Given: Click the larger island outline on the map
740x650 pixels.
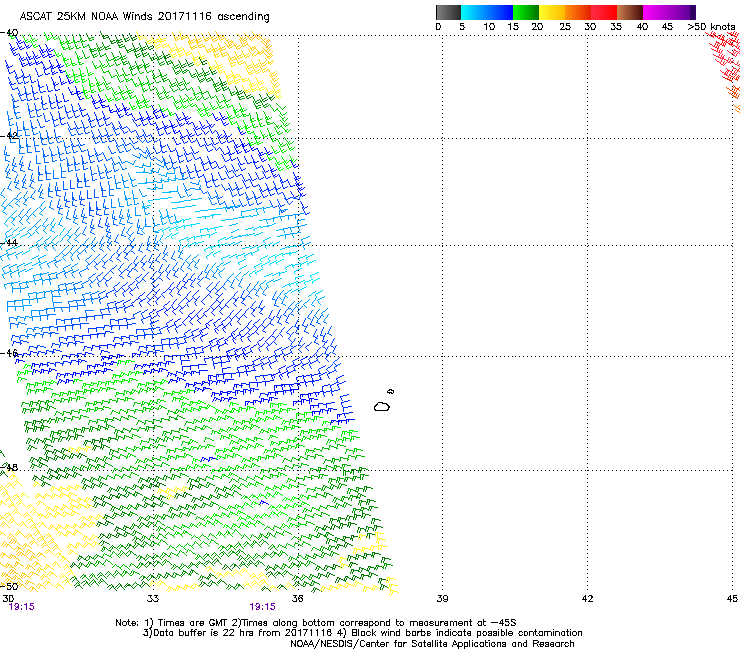Looking at the screenshot, I should point(382,406).
